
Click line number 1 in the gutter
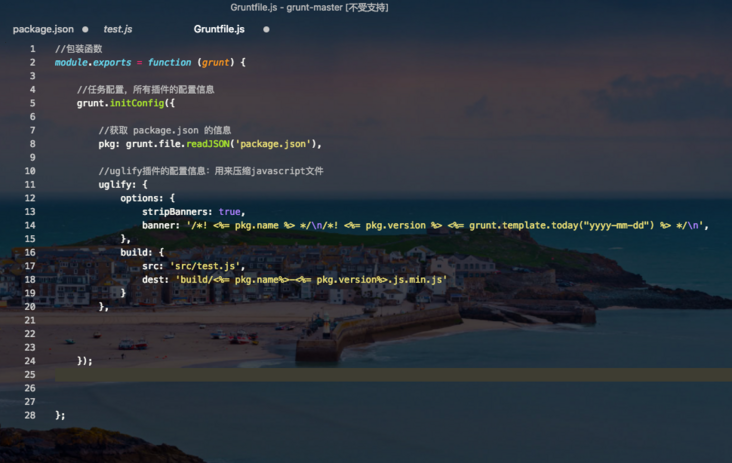(x=33, y=49)
